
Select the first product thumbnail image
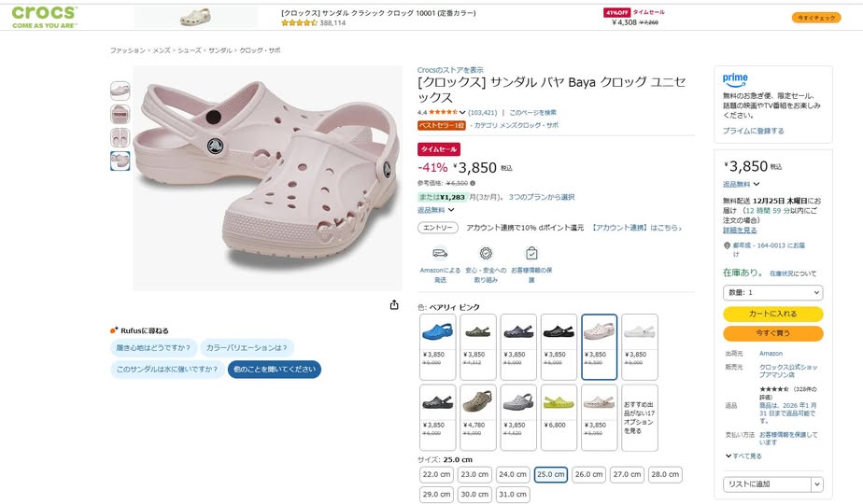point(120,91)
